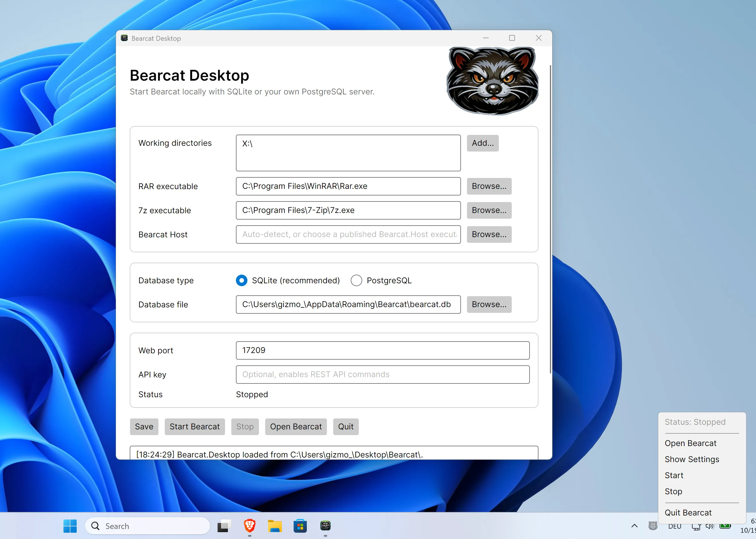The image size is (756, 539).
Task: Browse for the 7z executable
Action: [489, 210]
